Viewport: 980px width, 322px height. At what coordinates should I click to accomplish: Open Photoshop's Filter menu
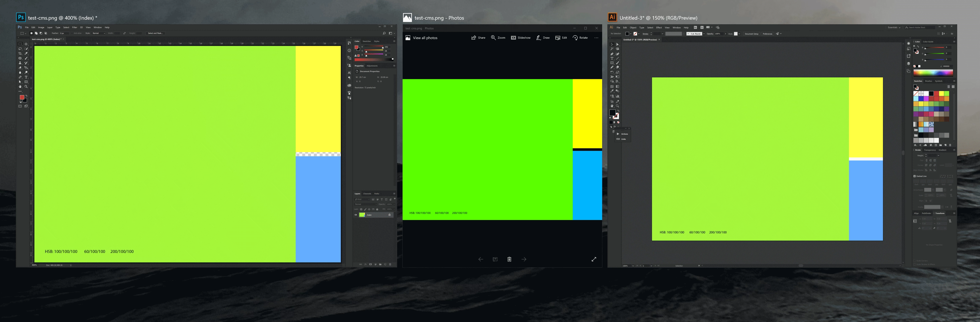(75, 27)
